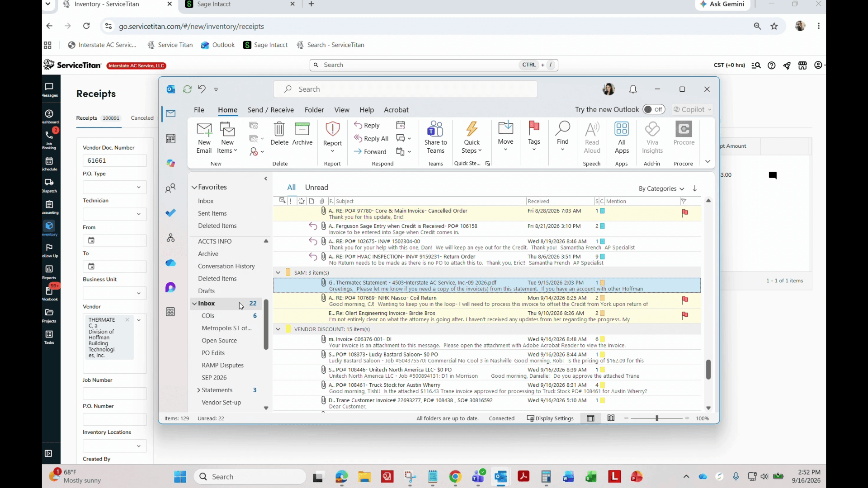The height and width of the screenshot is (488, 868).
Task: Open To Do checkmark in left rail
Action: click(170, 213)
